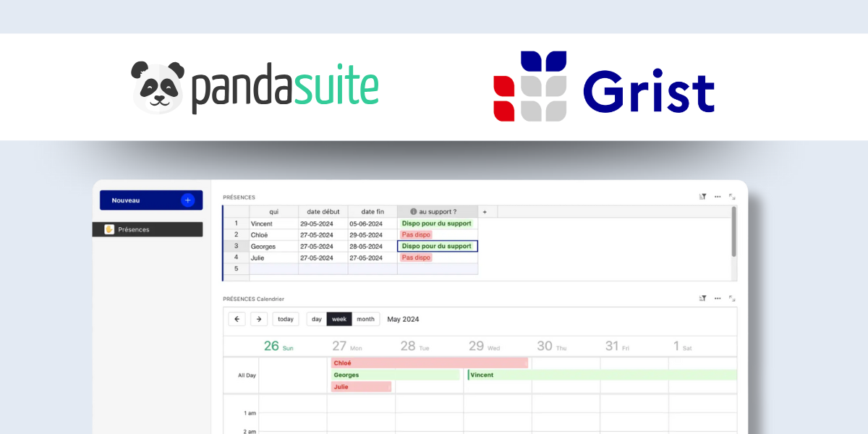Keep week view selected in the calendar
Screen dimensions: 868x434
coord(340,318)
